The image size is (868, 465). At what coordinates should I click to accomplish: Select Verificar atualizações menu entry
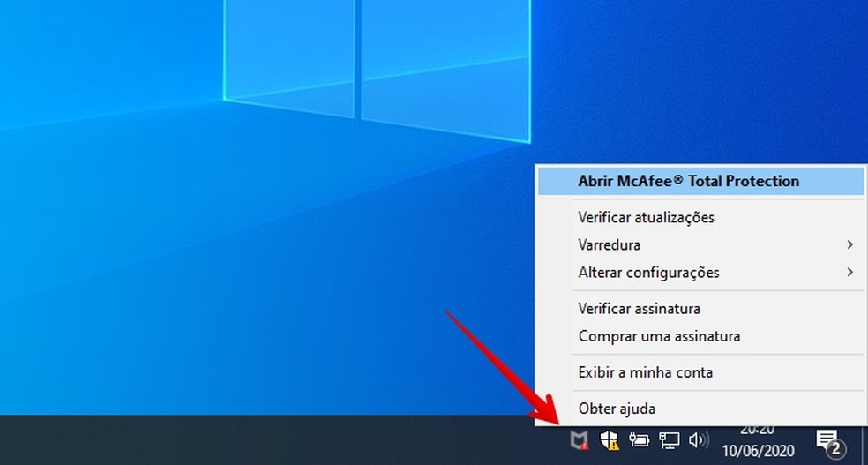pos(700,217)
